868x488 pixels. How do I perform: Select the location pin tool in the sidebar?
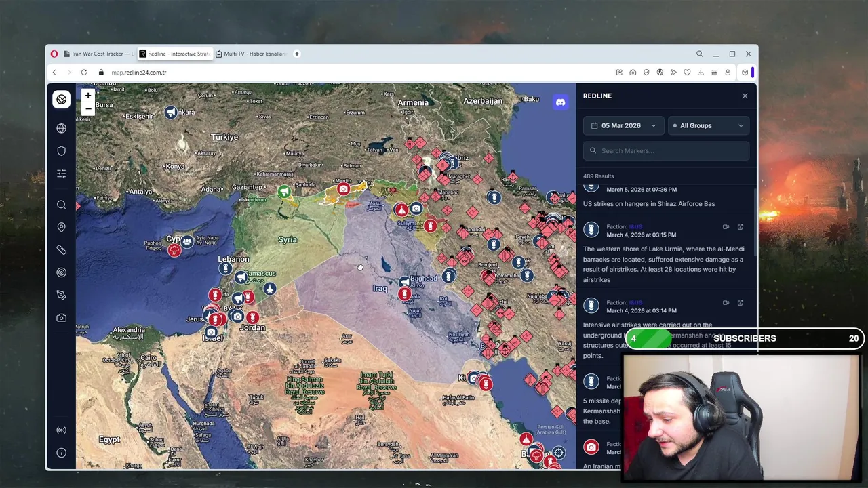[61, 227]
